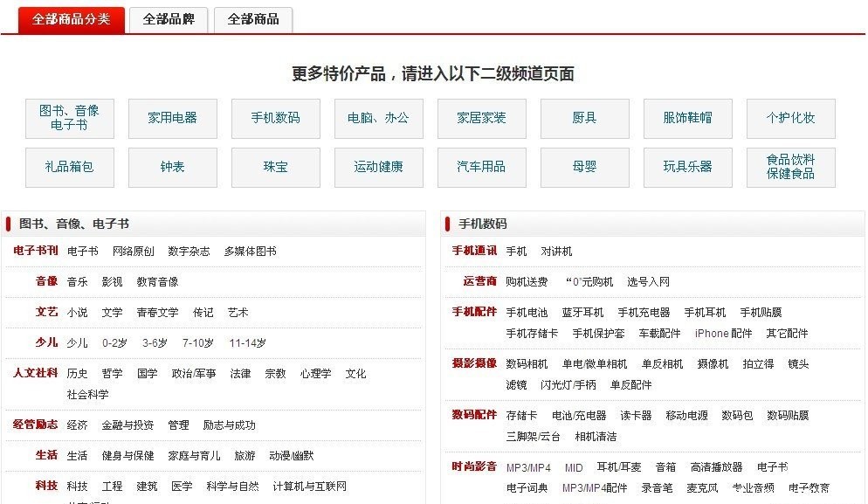The image size is (868, 504).
Task: Click the 政治/军事 link
Action: pyautogui.click(x=194, y=374)
